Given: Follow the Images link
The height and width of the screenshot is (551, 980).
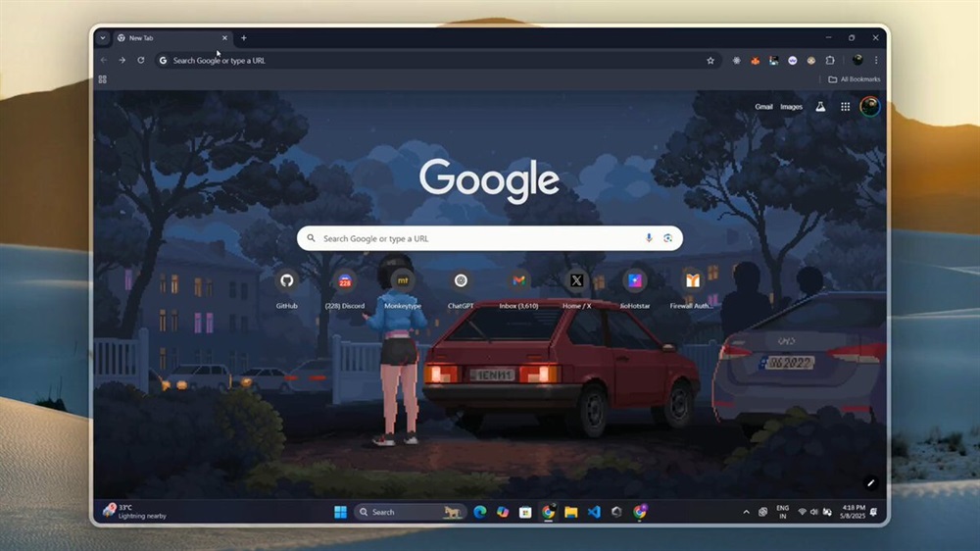Looking at the screenshot, I should (x=791, y=107).
